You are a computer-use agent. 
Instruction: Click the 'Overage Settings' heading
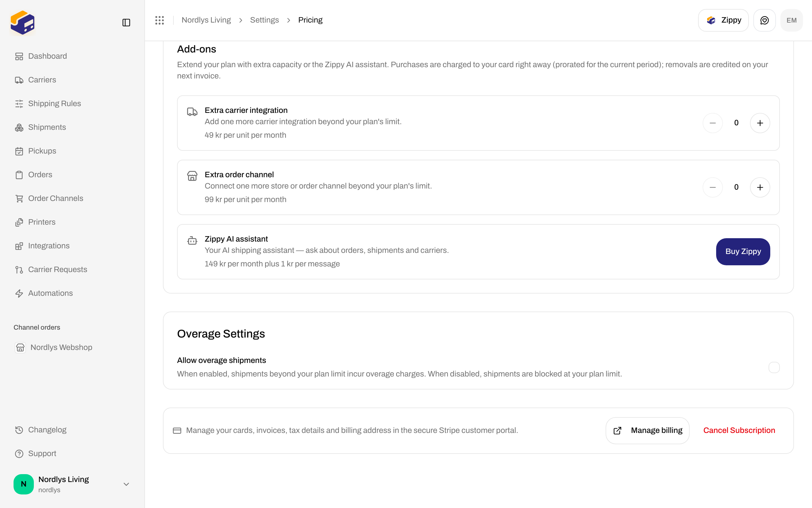click(221, 334)
